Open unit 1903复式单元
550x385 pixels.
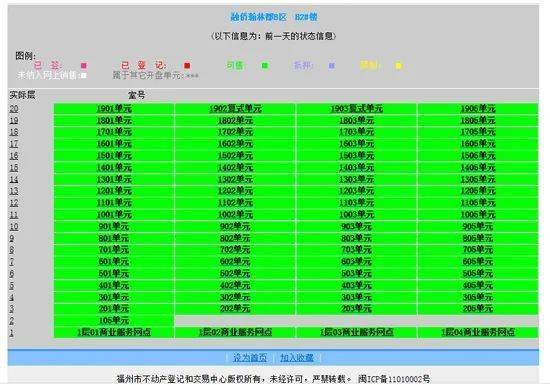357,109
